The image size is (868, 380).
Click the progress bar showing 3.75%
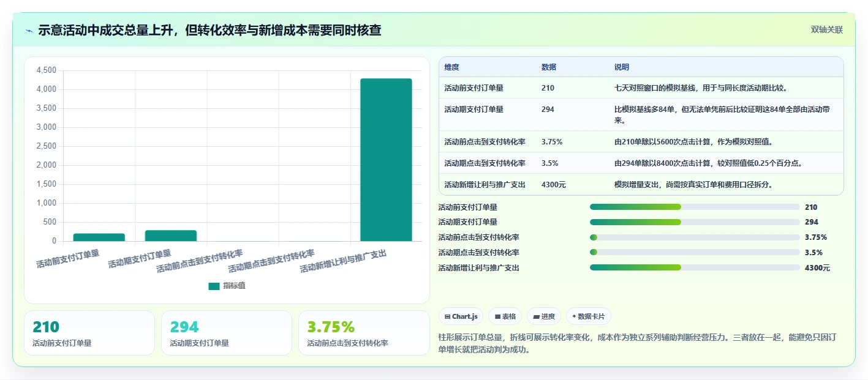pos(695,237)
